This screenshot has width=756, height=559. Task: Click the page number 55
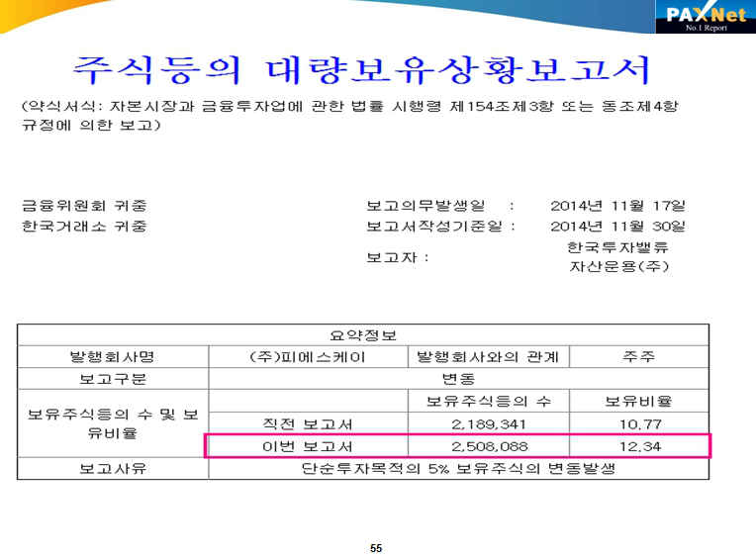coord(375,548)
